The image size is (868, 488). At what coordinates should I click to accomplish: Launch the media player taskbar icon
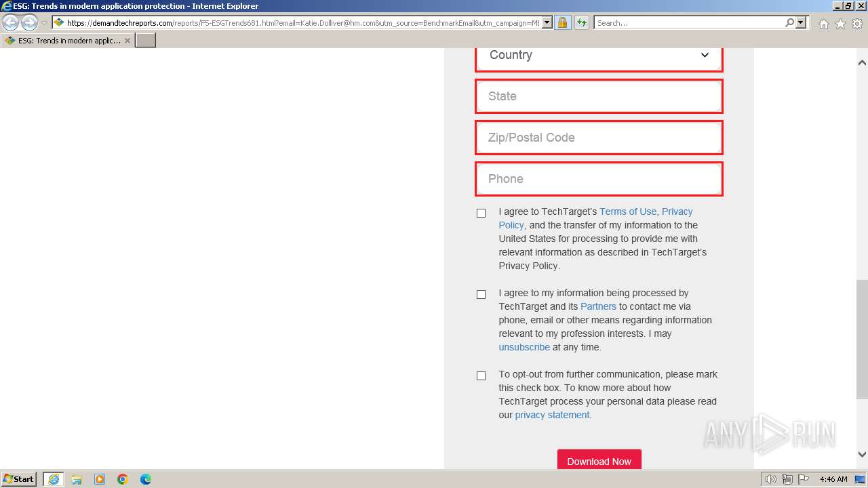coord(100,479)
